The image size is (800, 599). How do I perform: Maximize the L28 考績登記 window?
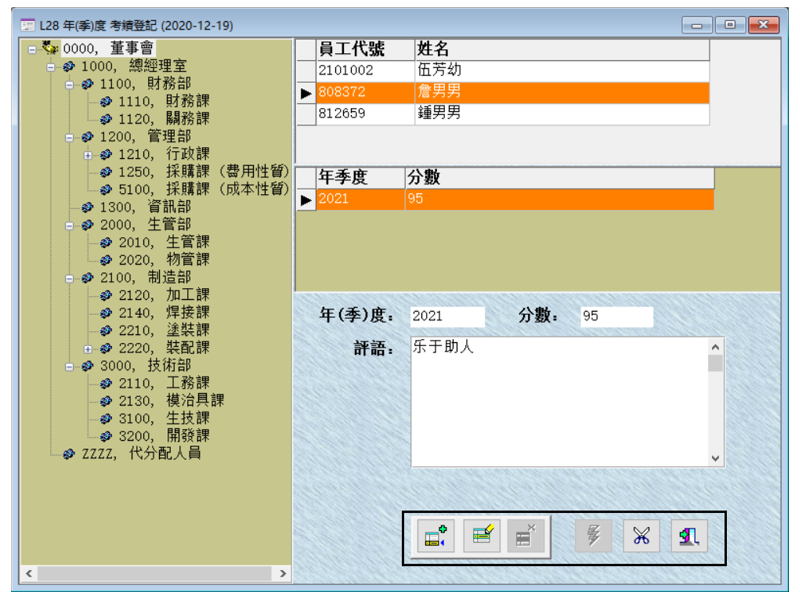tap(730, 24)
